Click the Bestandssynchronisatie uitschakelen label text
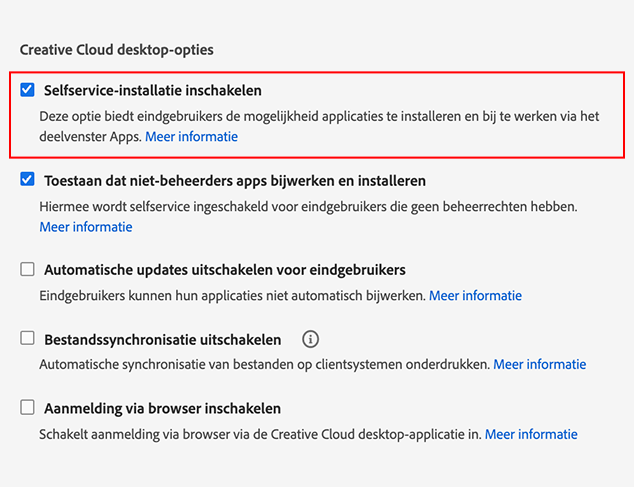The image size is (634, 487). point(162,339)
